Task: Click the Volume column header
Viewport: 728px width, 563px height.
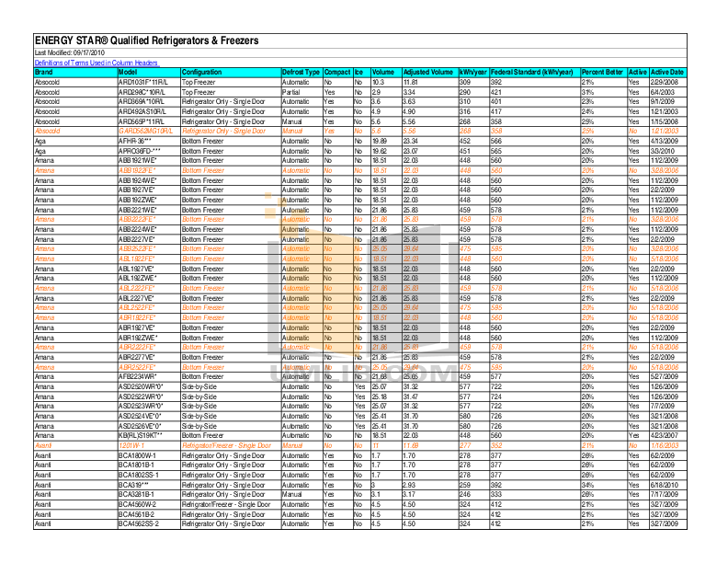Action: pyautogui.click(x=383, y=72)
